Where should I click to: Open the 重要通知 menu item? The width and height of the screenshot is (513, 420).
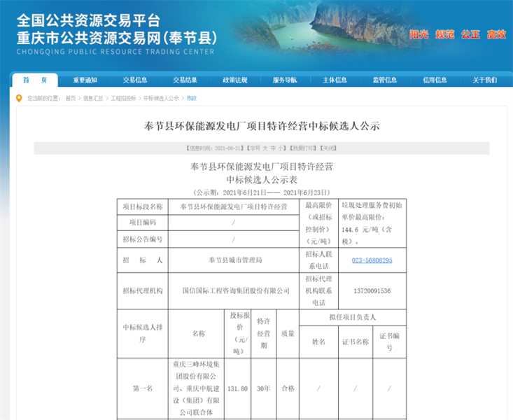(85, 80)
